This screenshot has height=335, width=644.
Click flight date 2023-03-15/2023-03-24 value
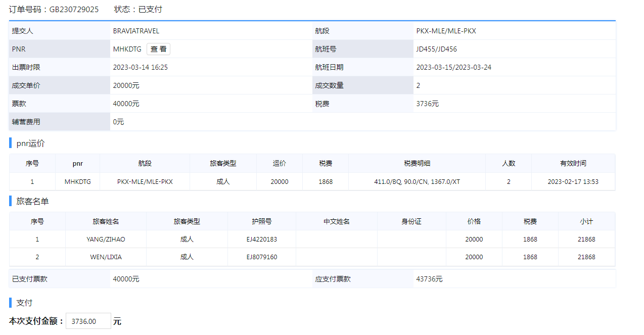[x=453, y=67]
